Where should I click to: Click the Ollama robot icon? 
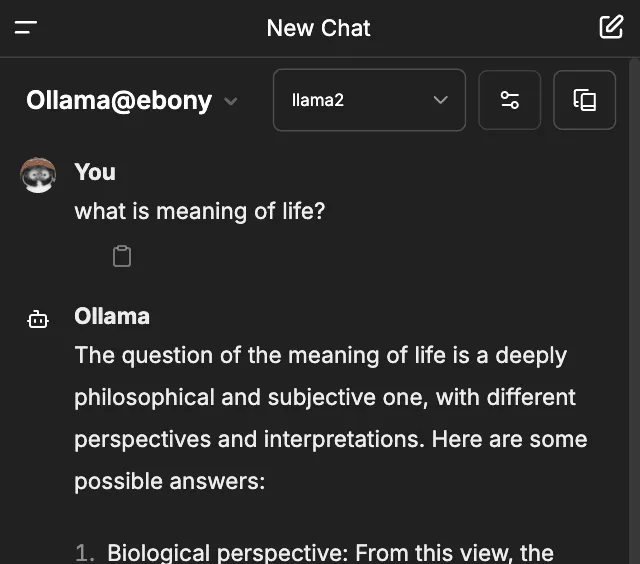click(x=38, y=319)
